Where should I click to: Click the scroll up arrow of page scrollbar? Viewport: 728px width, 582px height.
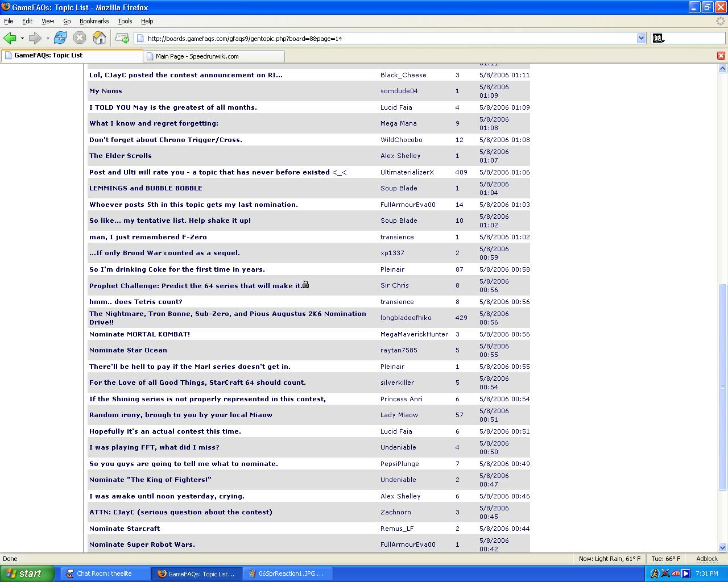pos(723,69)
